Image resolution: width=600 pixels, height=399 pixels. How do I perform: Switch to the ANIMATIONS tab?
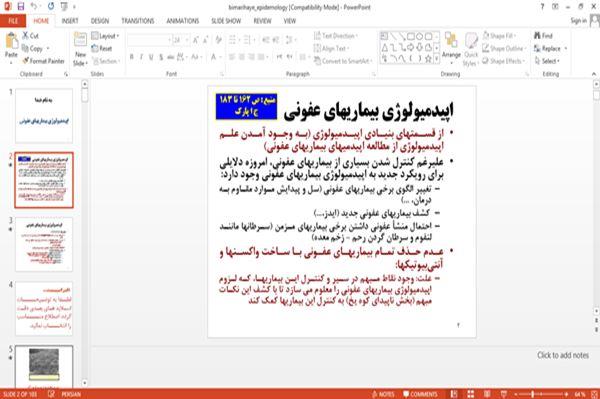click(x=183, y=21)
